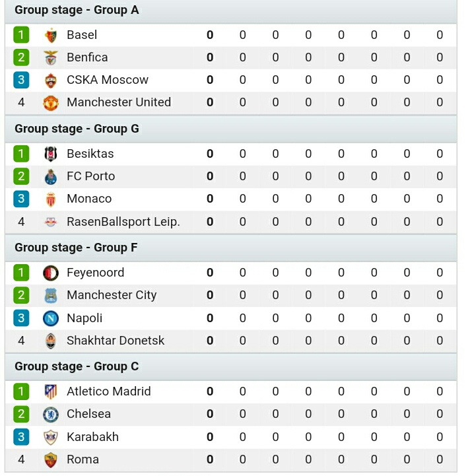Click the Napoli crest icon
This screenshot has height=476, width=474.
tap(51, 318)
